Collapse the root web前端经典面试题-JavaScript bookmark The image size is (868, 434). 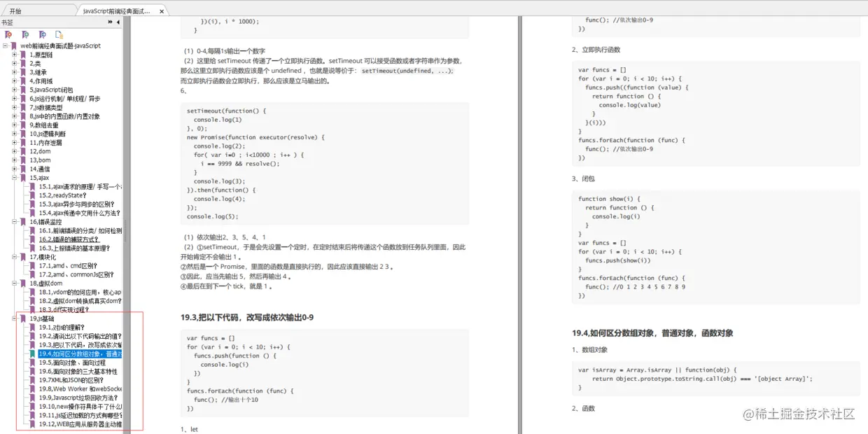coord(6,46)
